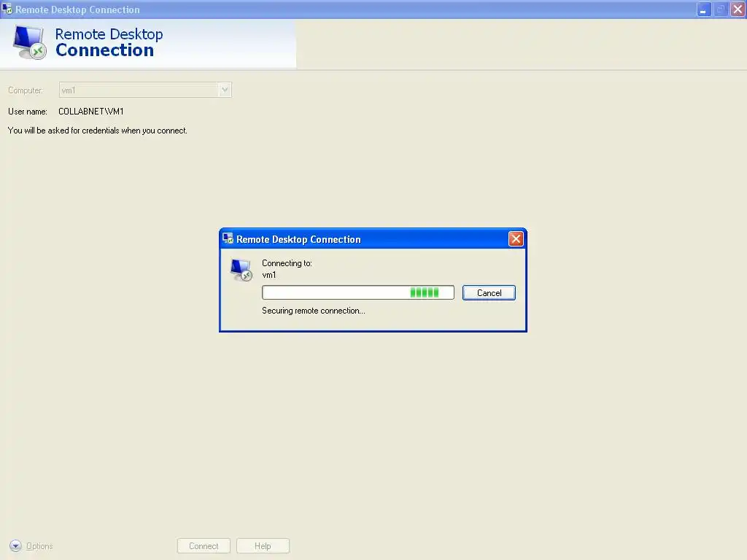Click the 'Securing remote connection...' status text
This screenshot has width=747, height=560.
314,311
